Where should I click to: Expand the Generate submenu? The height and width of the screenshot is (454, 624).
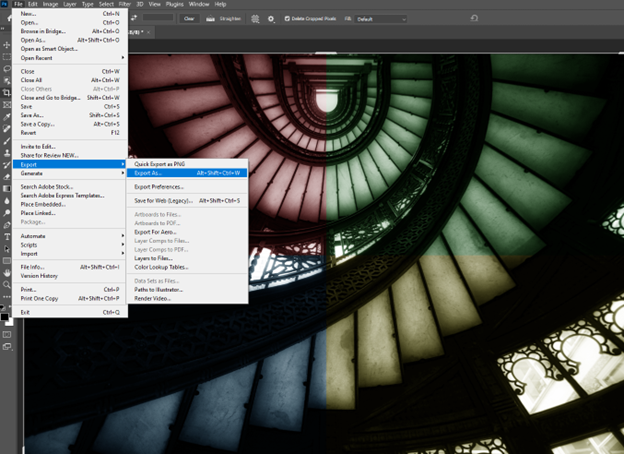coord(70,173)
